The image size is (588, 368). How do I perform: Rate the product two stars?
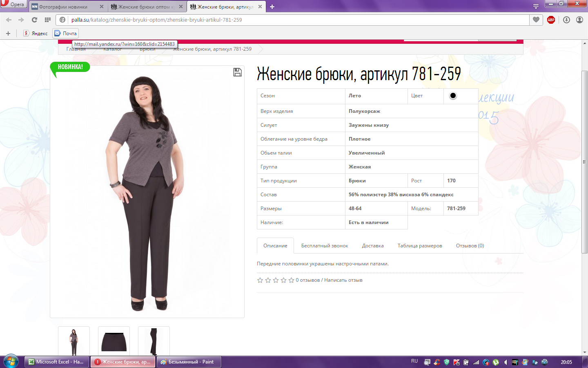point(268,280)
